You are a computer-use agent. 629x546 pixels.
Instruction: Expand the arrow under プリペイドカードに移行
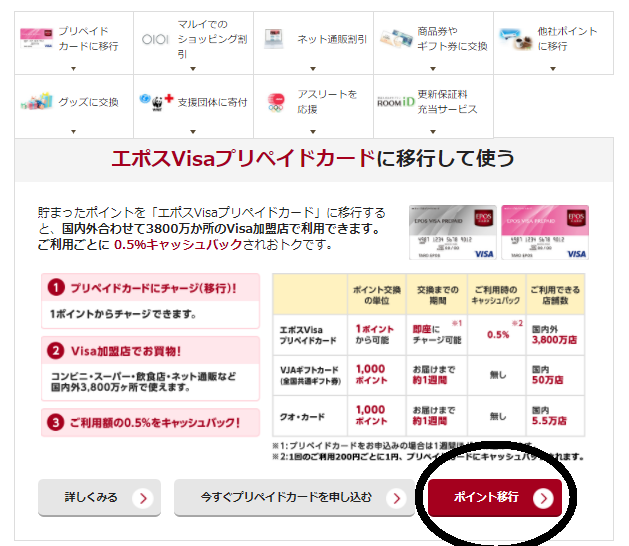click(73, 69)
